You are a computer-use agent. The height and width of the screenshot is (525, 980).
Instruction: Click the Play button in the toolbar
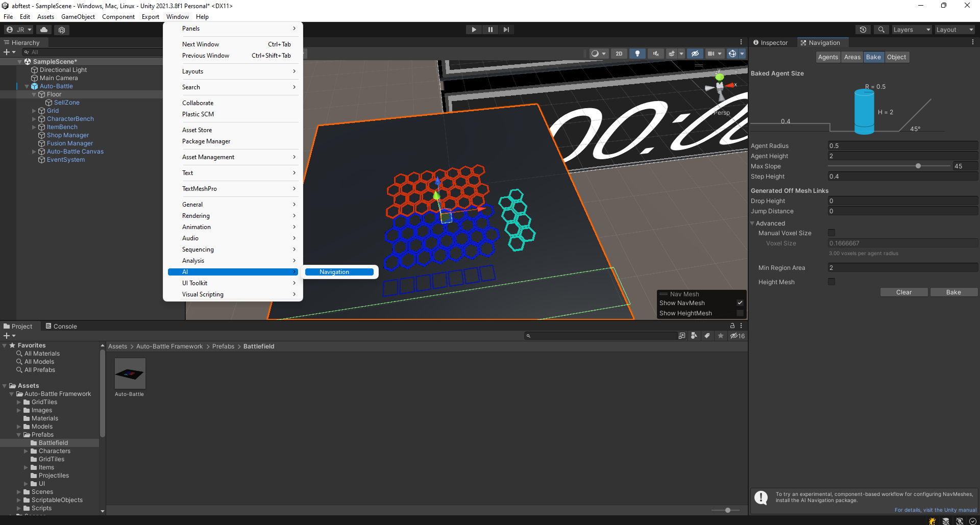(474, 30)
